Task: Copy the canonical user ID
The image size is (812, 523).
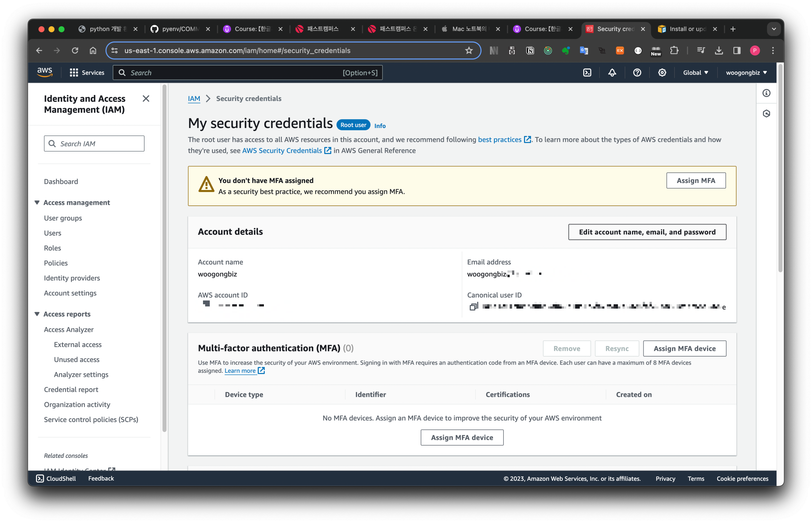Action: [x=473, y=307]
